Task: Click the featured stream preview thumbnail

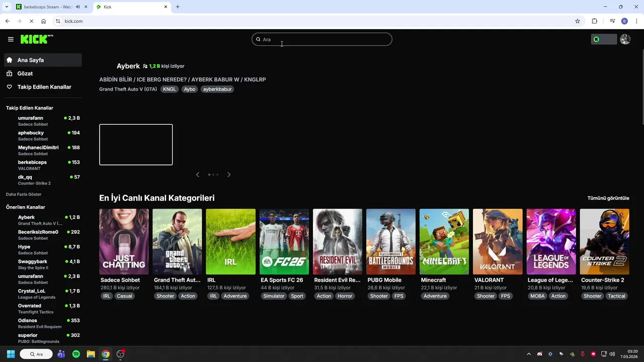Action: click(x=136, y=145)
